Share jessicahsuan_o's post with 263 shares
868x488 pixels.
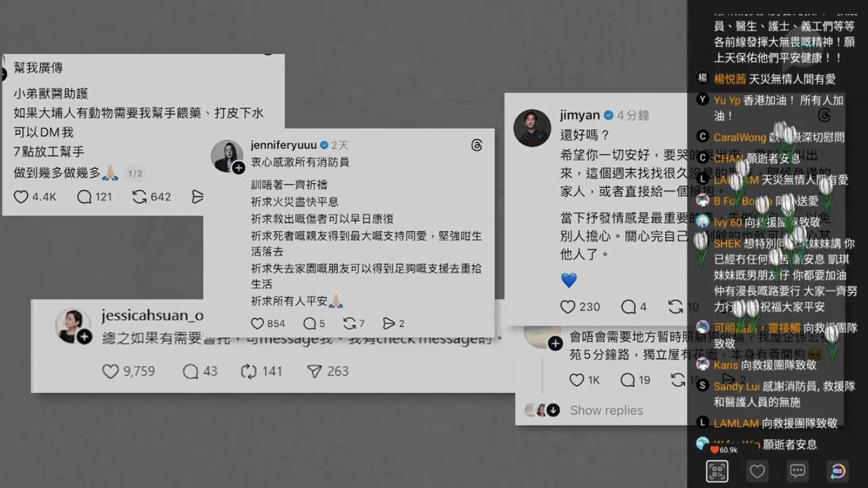click(314, 371)
